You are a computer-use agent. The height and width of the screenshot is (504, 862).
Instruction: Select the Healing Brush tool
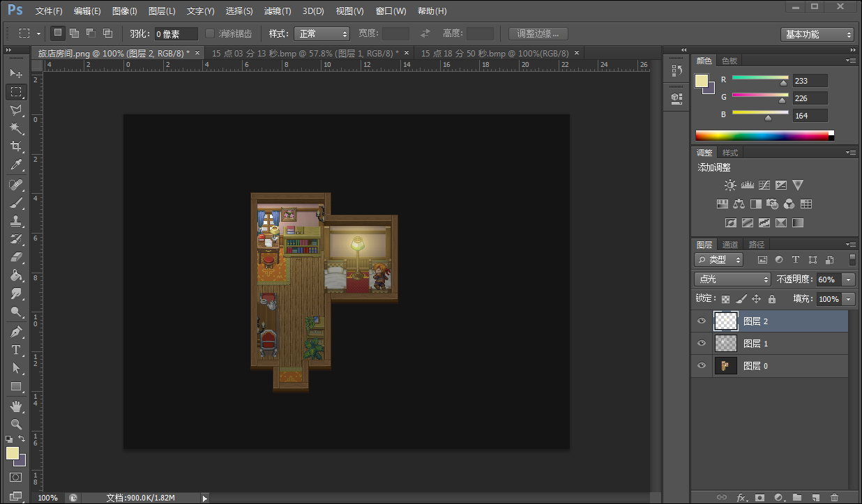pos(16,185)
